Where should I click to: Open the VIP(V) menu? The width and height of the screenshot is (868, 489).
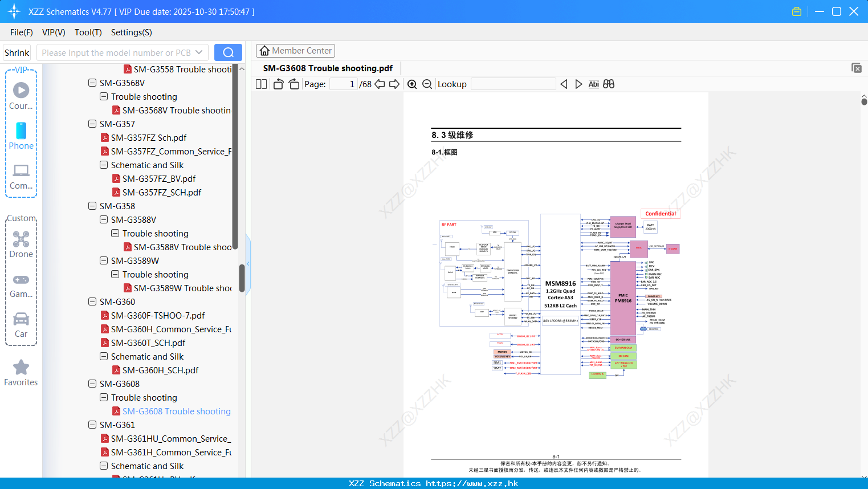[x=54, y=32]
